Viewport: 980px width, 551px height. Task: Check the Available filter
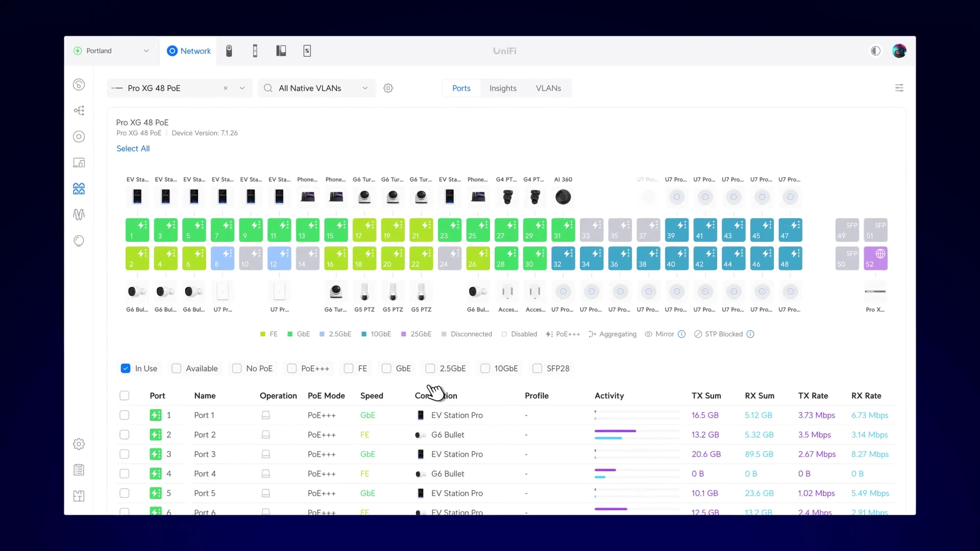point(177,368)
